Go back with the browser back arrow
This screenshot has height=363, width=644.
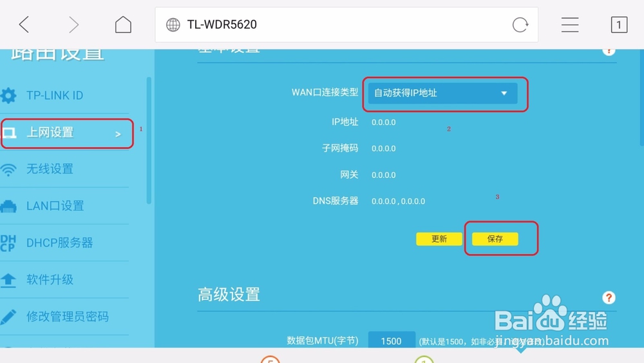[x=24, y=25]
